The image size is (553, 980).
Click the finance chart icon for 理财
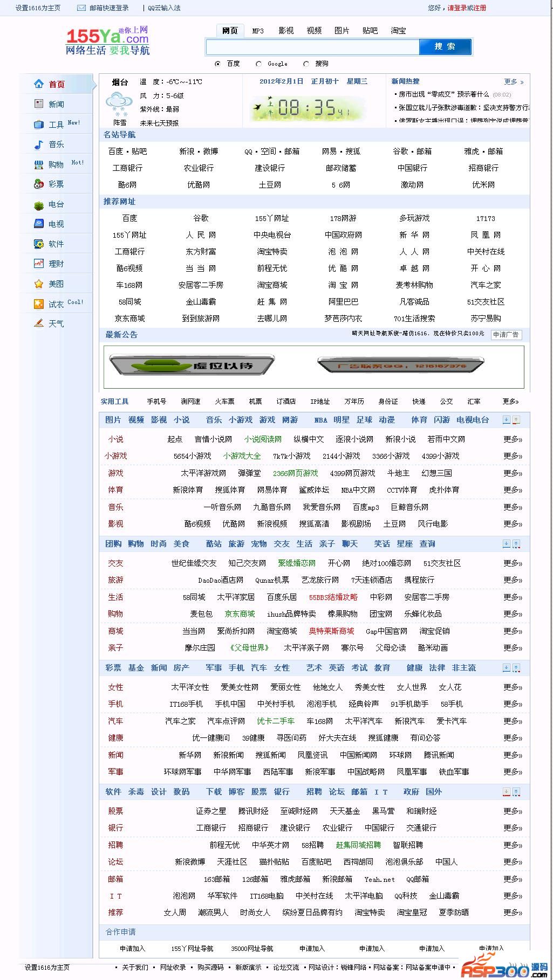click(x=39, y=264)
